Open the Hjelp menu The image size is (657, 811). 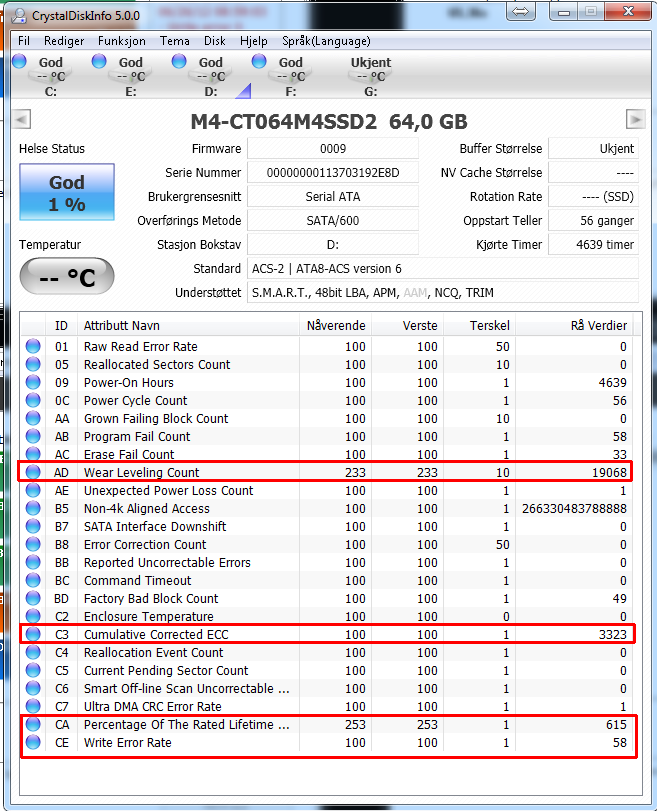point(253,41)
